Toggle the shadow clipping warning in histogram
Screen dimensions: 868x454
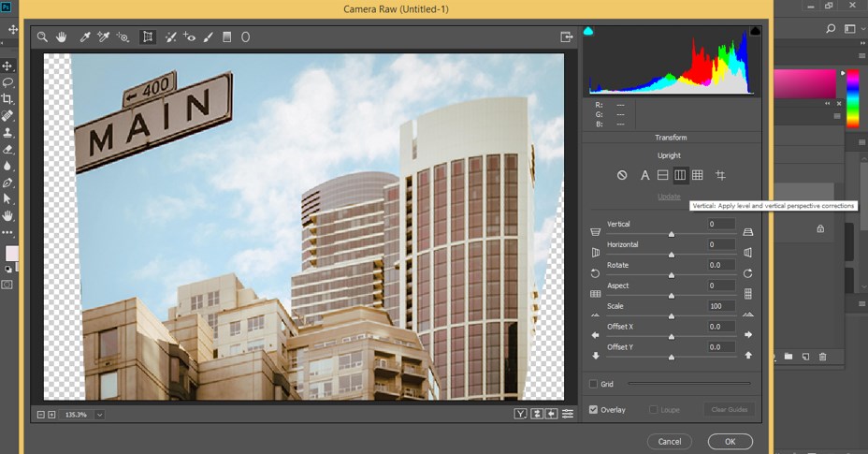click(x=588, y=31)
